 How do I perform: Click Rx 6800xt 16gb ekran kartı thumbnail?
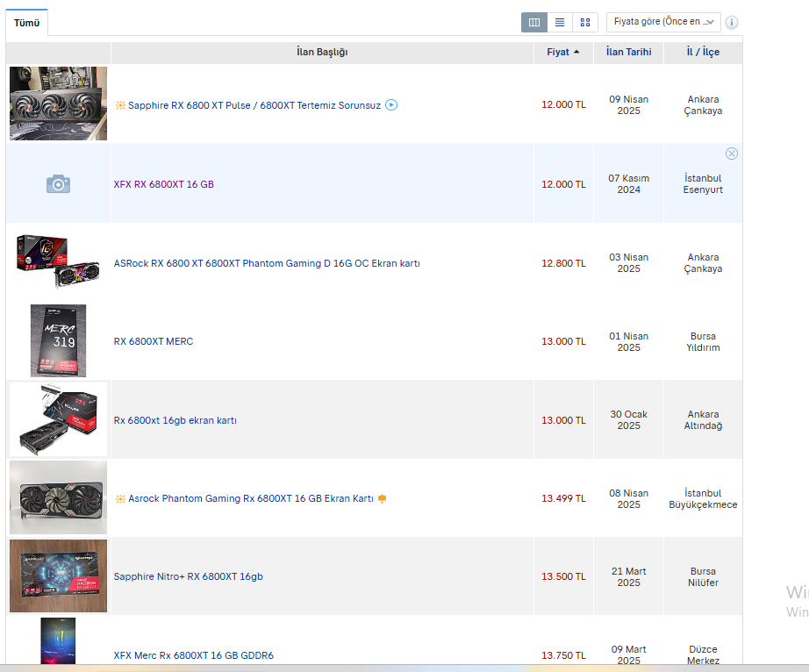[58, 419]
